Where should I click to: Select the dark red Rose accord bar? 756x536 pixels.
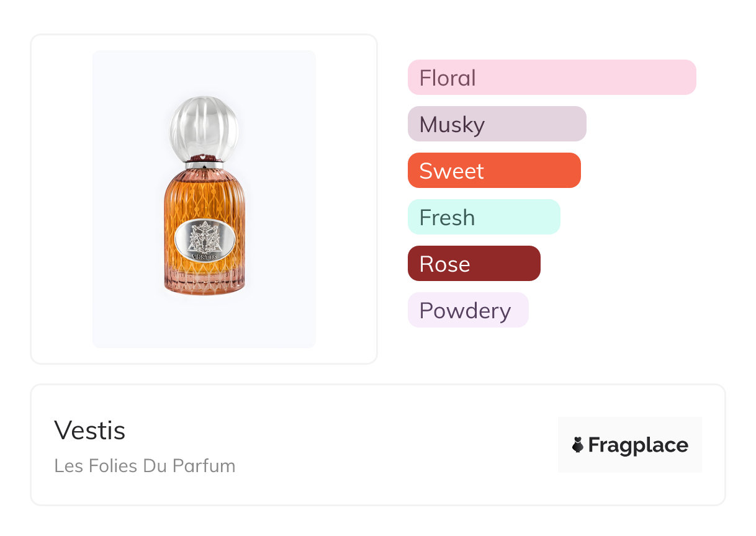click(474, 264)
